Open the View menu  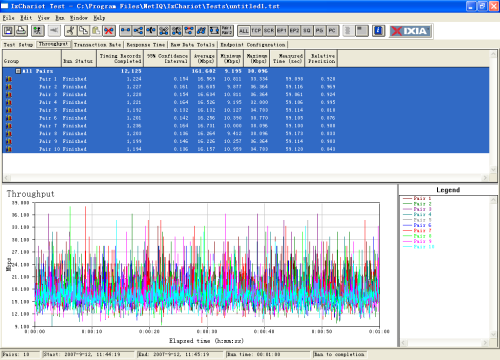[x=44, y=18]
